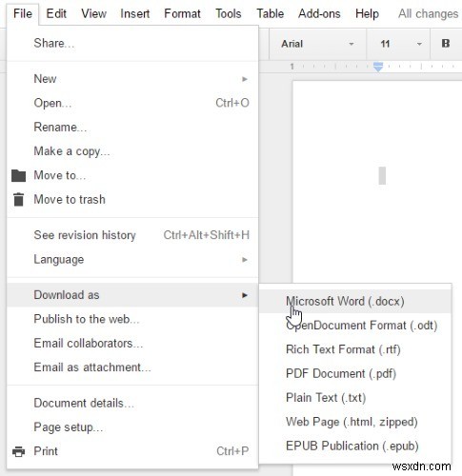Open the Edit menu

coord(56,13)
